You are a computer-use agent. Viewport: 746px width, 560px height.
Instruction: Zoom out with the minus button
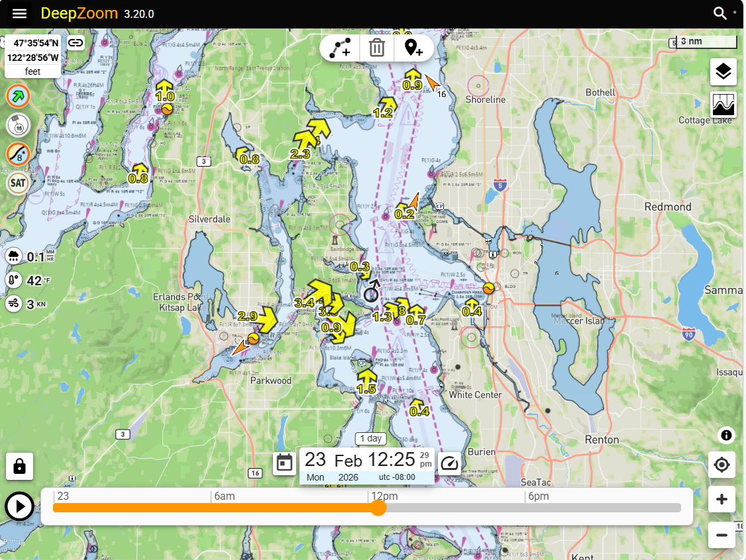tap(722, 534)
